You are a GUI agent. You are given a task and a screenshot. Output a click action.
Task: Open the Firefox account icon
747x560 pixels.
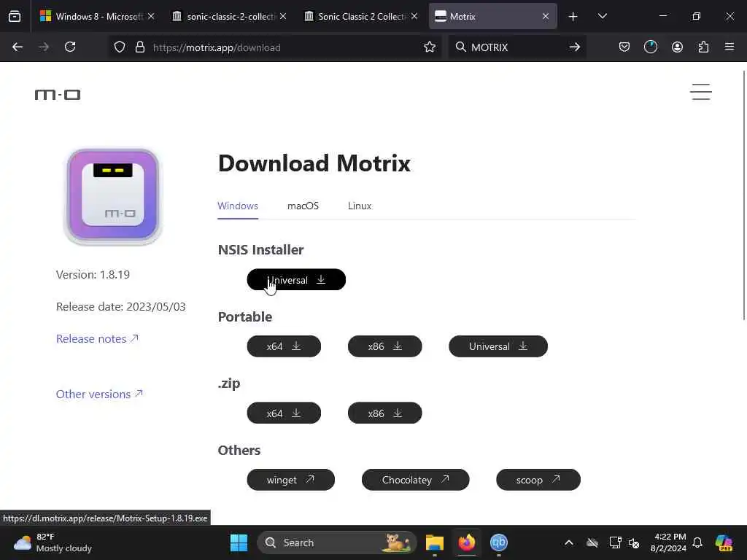click(x=677, y=47)
